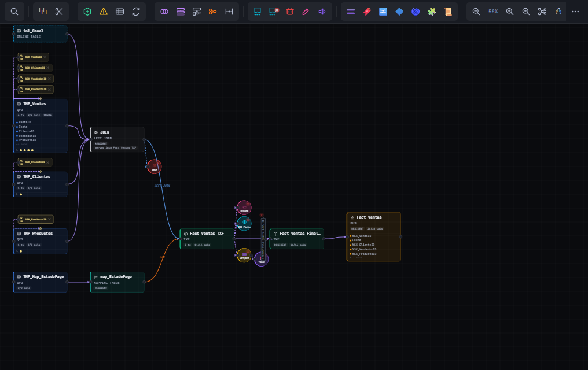Click the orange mapping connector icon

212,12
